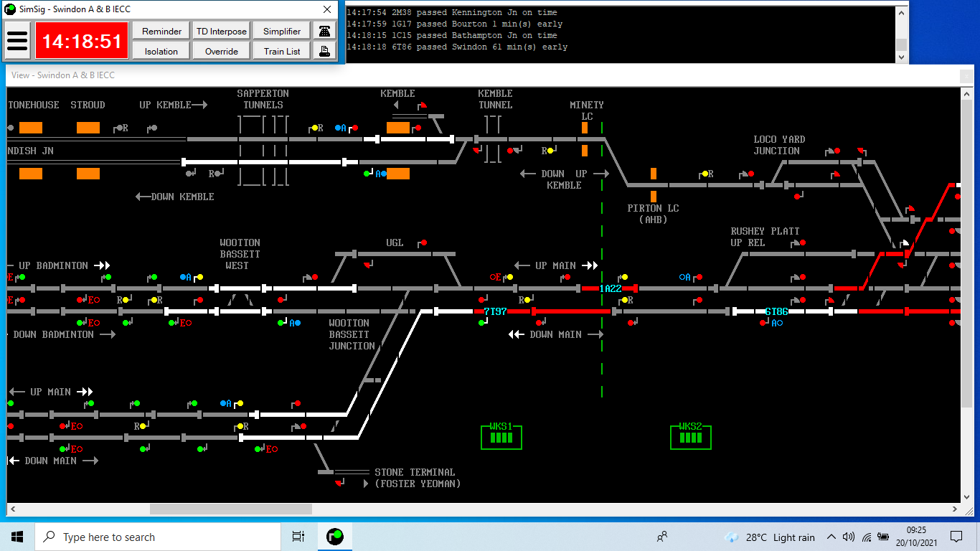The height and width of the screenshot is (551, 980).
Task: Click View window scroll down arrow
Action: (x=966, y=496)
